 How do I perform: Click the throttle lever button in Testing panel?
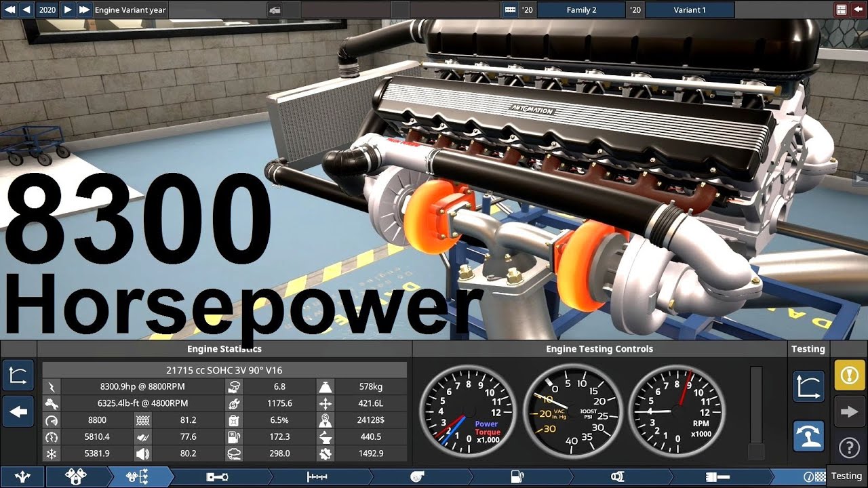[x=808, y=437]
